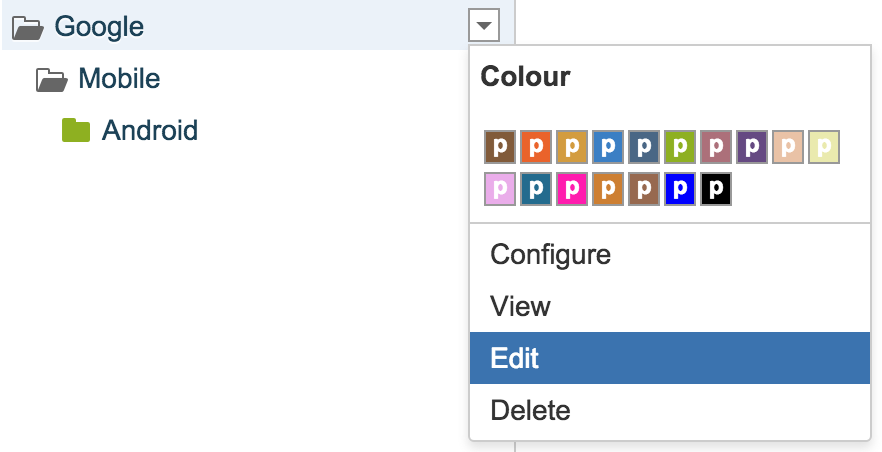Pick the black colour swatch
The image size is (882, 452).
pos(716,189)
